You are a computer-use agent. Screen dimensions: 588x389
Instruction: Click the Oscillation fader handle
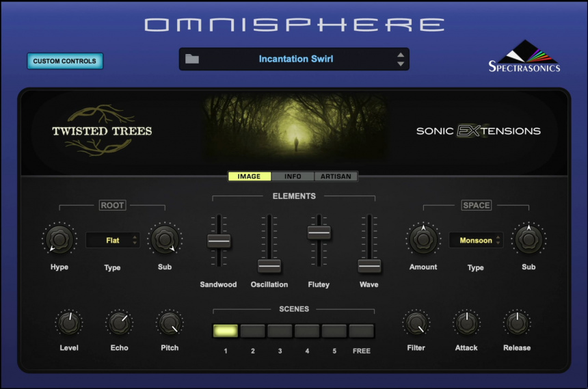tap(269, 266)
